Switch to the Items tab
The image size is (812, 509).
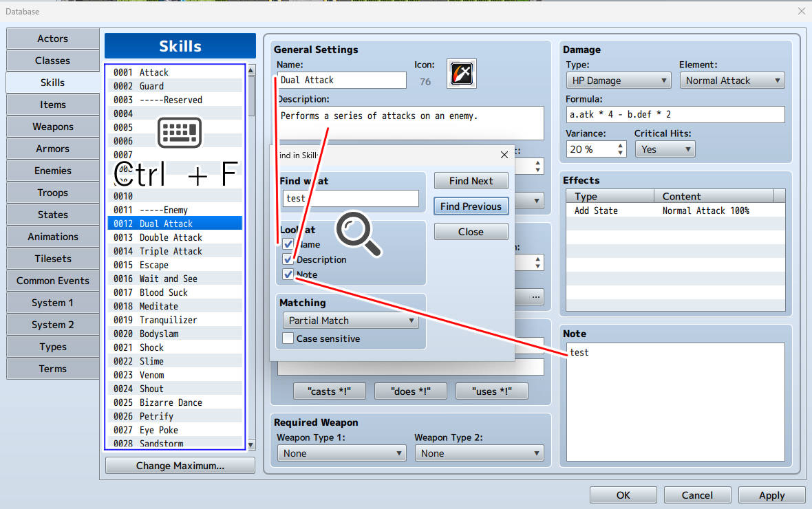click(53, 105)
